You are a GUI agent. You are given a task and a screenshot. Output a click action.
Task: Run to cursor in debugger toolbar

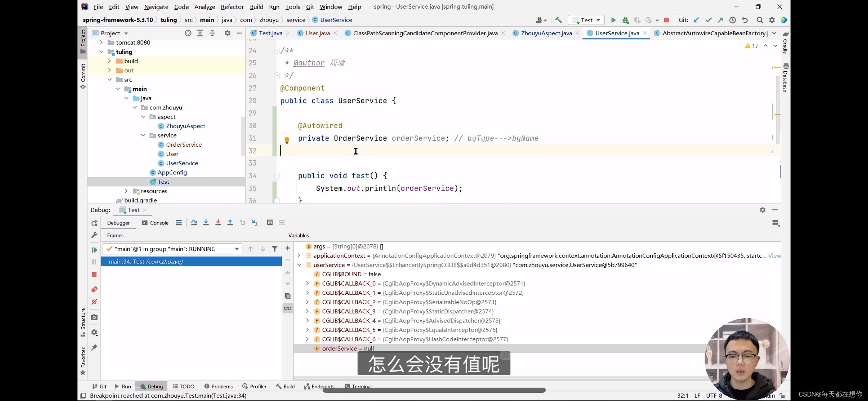254,222
